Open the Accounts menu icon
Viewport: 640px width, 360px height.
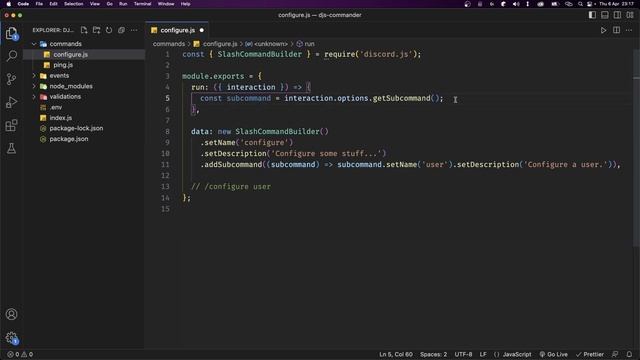(12, 314)
